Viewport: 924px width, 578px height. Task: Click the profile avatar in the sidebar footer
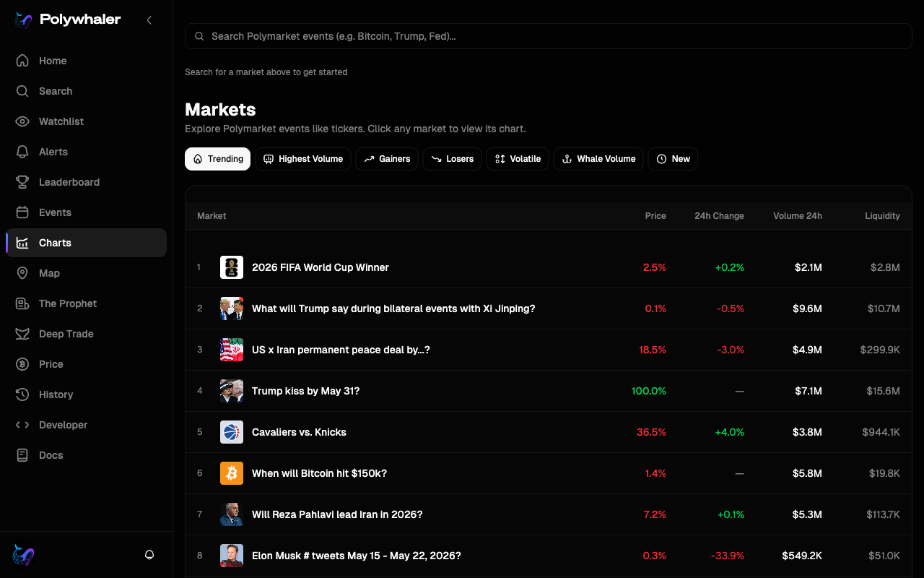tap(23, 555)
